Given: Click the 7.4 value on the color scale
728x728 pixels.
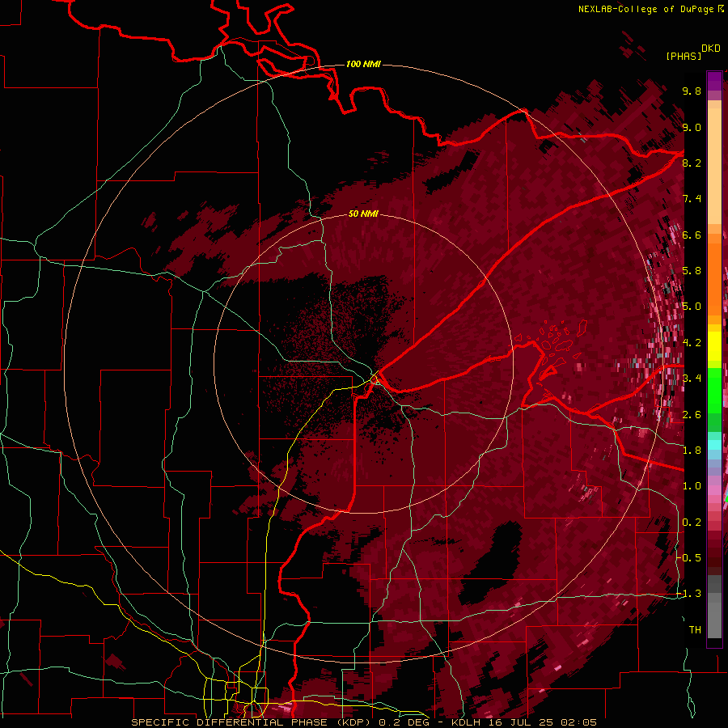Looking at the screenshot, I should (692, 199).
